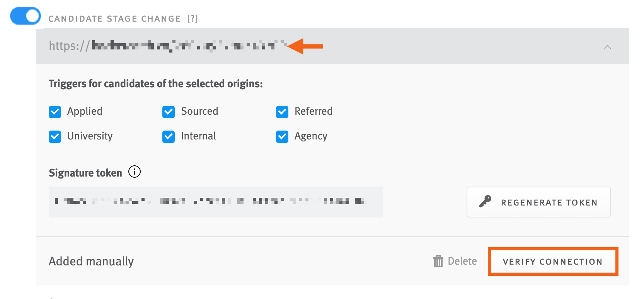The height and width of the screenshot is (299, 644).
Task: Click the trash icon next to Delete
Action: [x=438, y=261]
